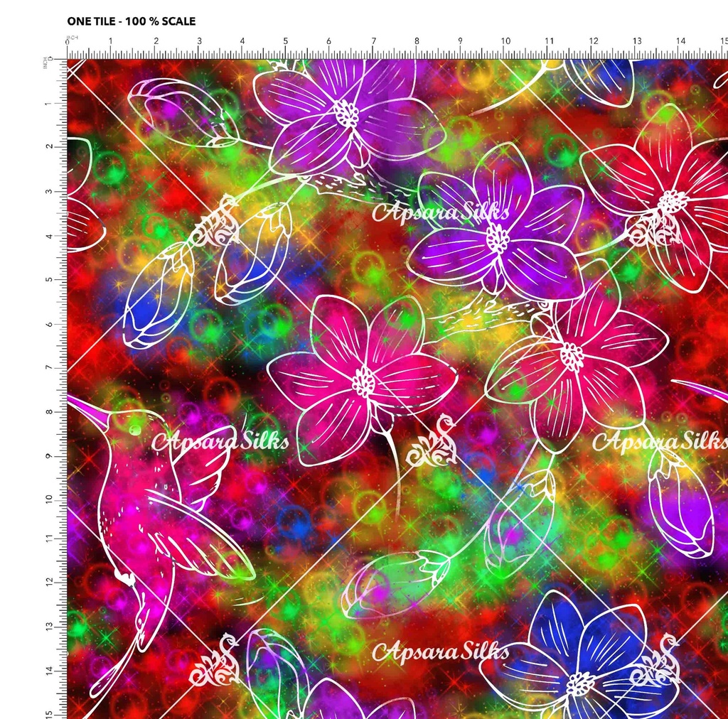728x719 pixels.
Task: Click the center of the large pink middle flower
Action: point(364,382)
